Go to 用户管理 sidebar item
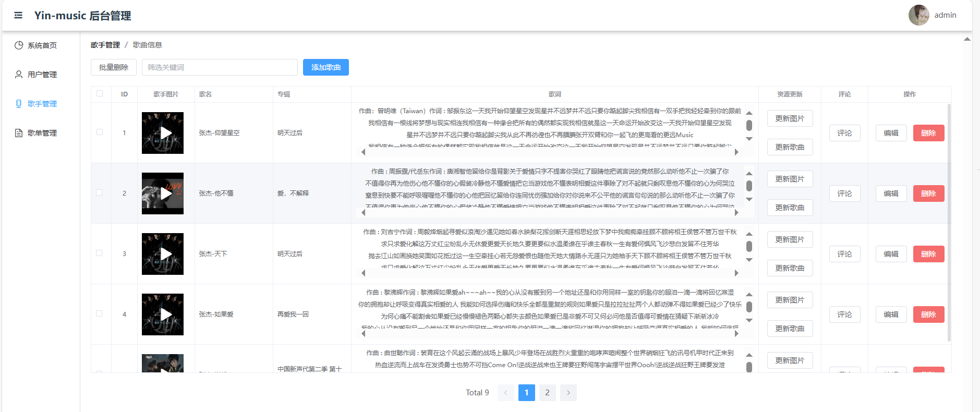Viewport: 980px width, 412px height. click(x=42, y=75)
